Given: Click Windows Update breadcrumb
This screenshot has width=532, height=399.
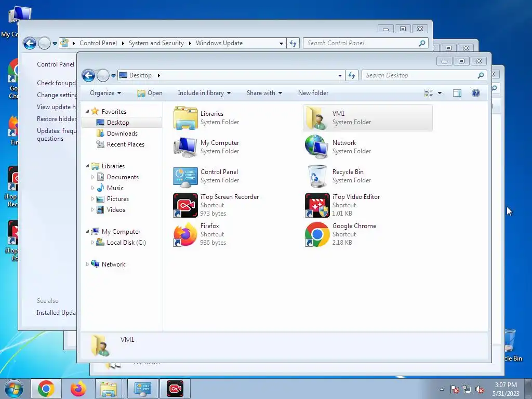Looking at the screenshot, I should 219,43.
